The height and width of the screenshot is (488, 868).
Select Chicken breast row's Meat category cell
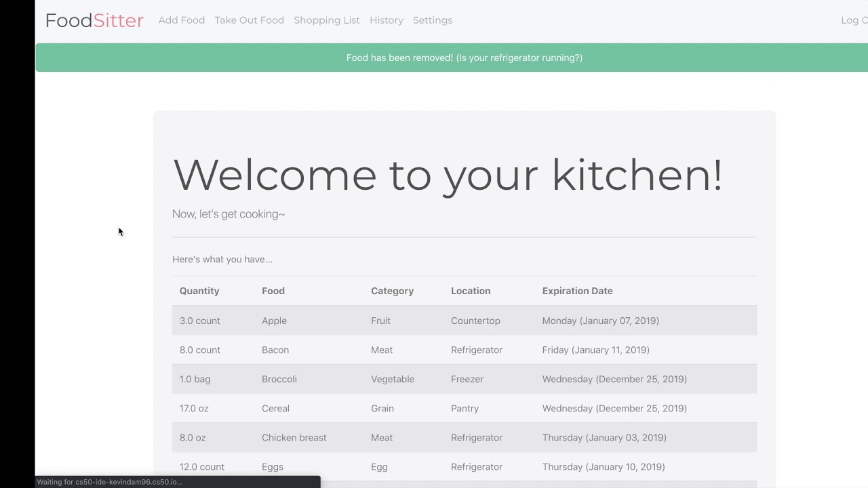(x=382, y=437)
